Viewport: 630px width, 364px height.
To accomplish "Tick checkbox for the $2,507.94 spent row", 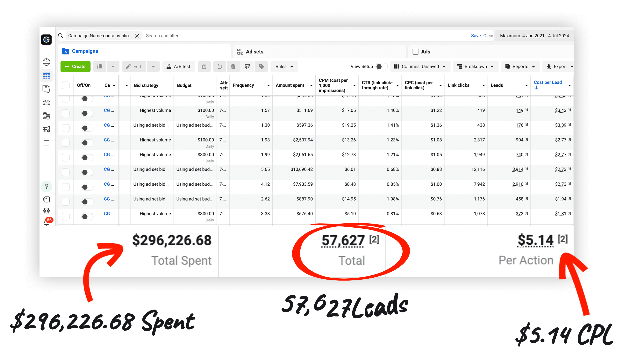I will [x=66, y=143].
